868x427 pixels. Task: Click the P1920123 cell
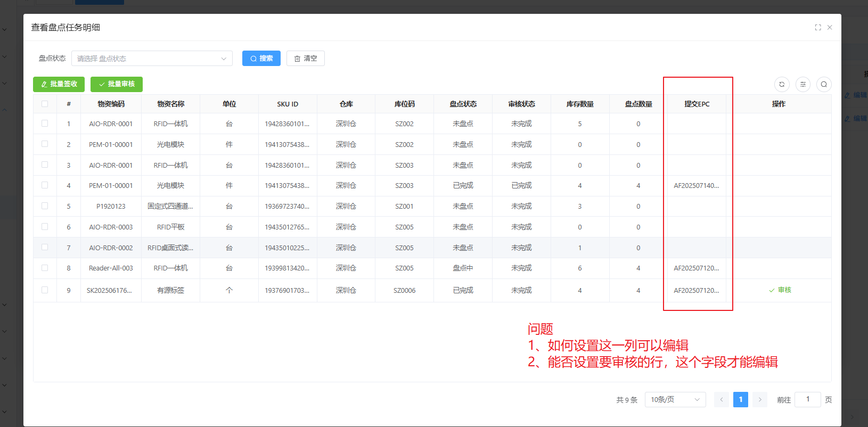pyautogui.click(x=111, y=207)
